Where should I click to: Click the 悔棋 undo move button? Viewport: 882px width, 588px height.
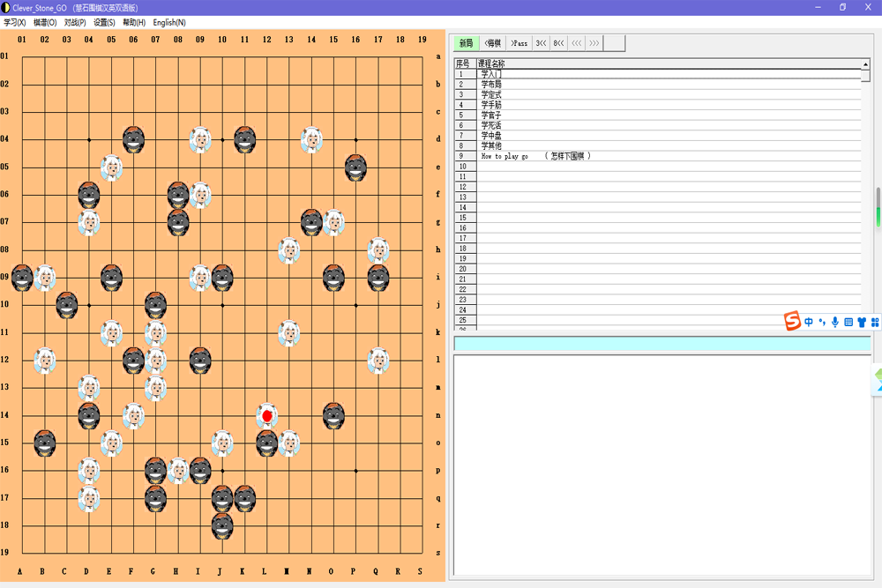[x=491, y=42]
